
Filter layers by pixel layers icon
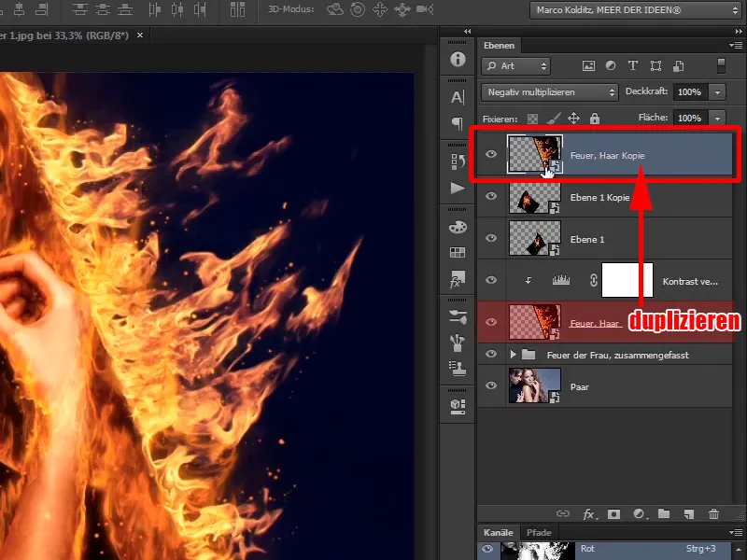pos(588,66)
